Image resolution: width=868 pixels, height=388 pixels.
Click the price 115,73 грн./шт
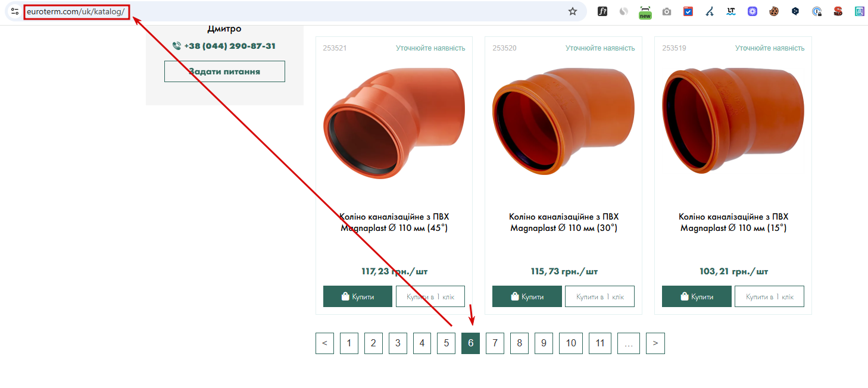pyautogui.click(x=564, y=271)
